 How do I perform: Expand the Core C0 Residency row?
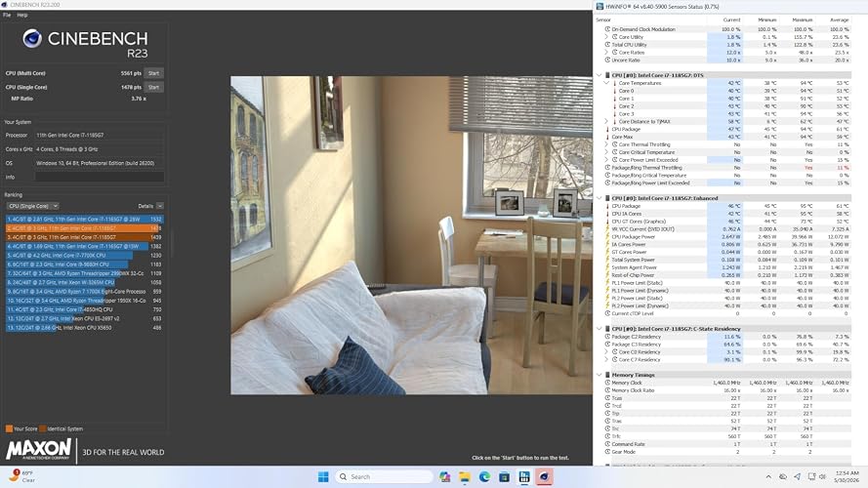[606, 352]
